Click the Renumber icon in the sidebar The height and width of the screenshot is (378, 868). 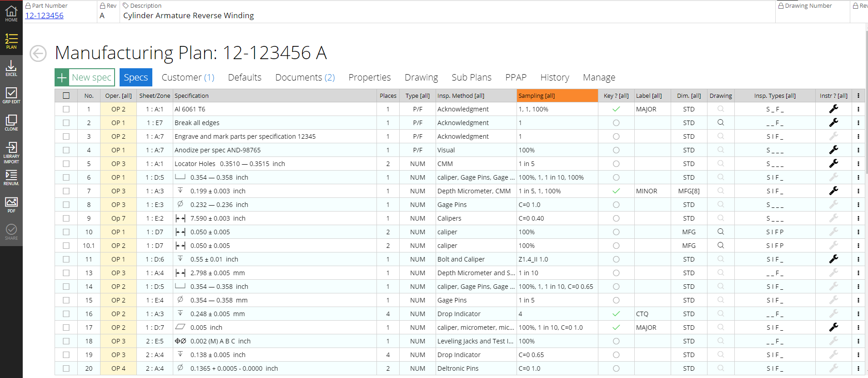pyautogui.click(x=11, y=178)
